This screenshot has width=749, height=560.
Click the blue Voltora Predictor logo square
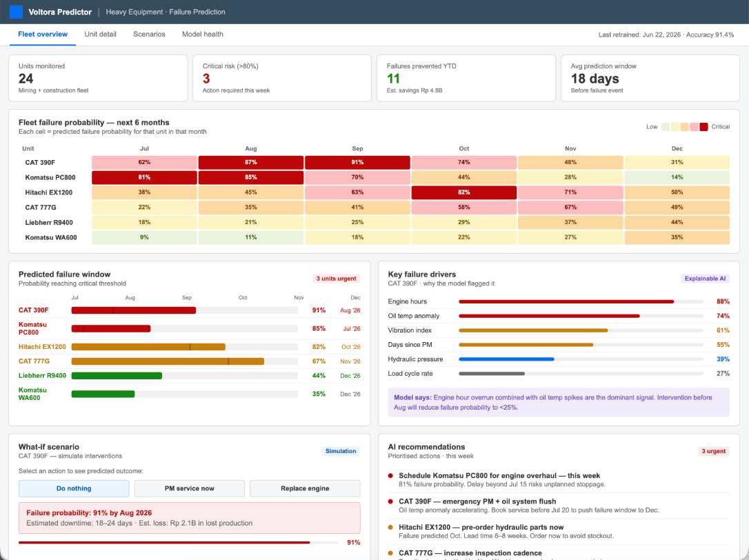coord(17,12)
